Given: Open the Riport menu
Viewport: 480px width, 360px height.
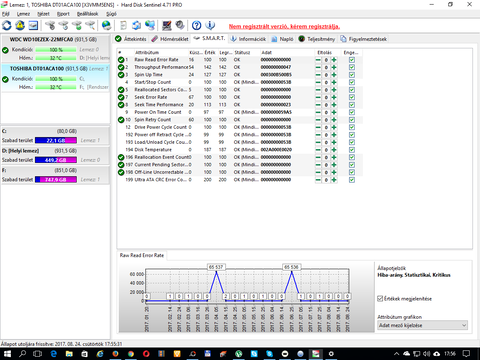Looking at the screenshot, I should [63, 14].
